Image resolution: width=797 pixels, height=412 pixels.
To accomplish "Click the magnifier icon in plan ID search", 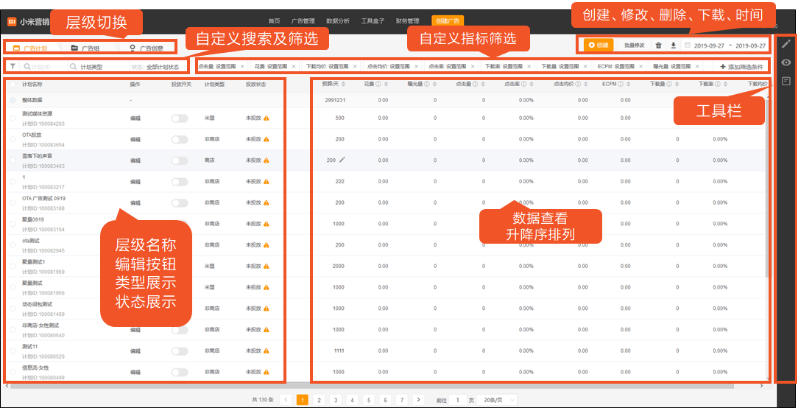I will pos(27,66).
